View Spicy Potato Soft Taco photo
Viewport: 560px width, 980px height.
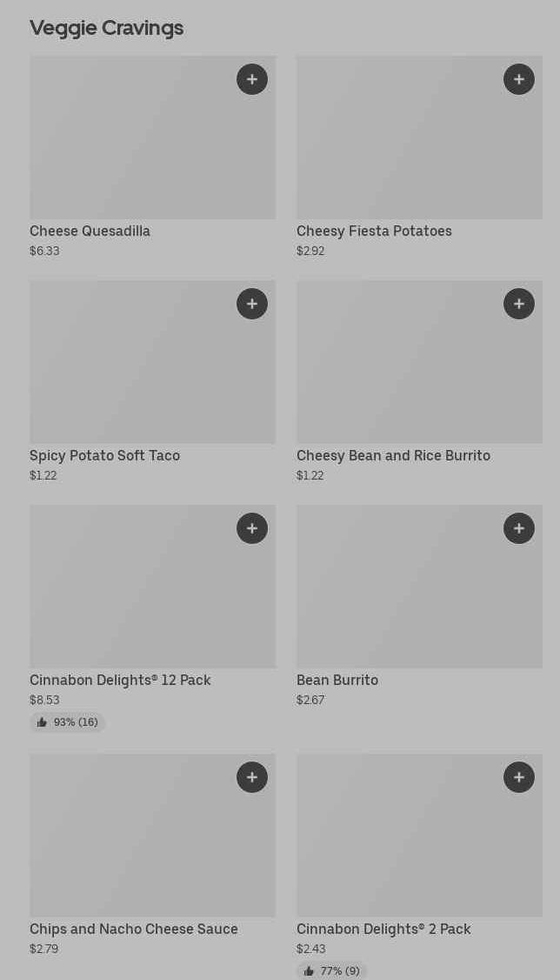tap(139, 370)
